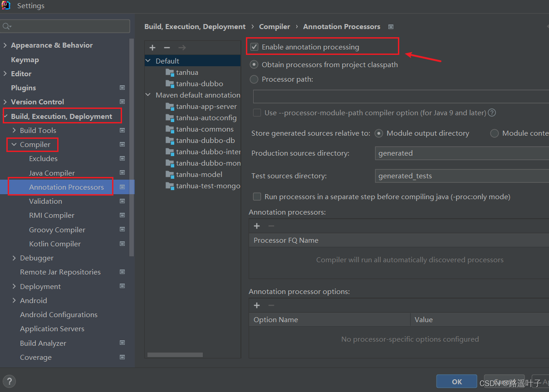Image resolution: width=549 pixels, height=392 pixels.
Task: Click the search magnifier icon
Action: [x=7, y=26]
